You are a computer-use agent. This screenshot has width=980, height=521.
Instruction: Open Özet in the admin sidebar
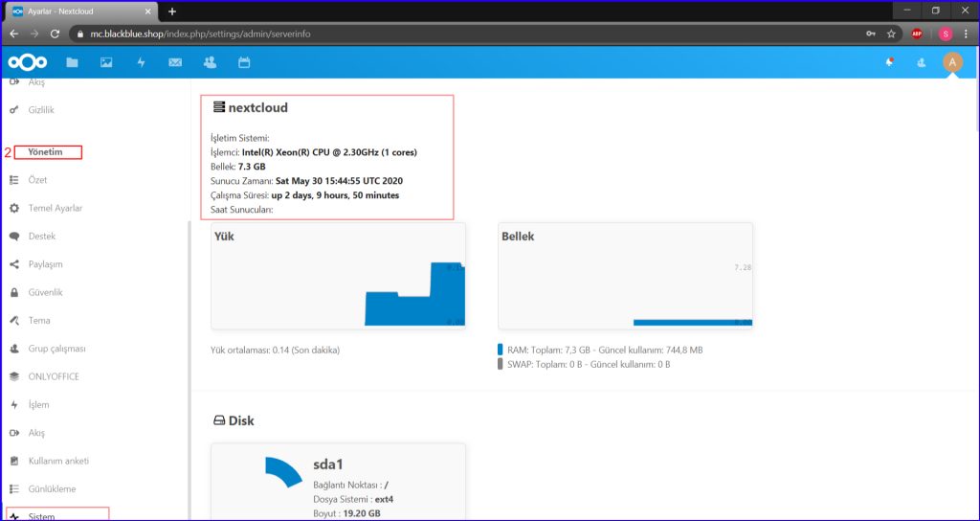coord(37,180)
